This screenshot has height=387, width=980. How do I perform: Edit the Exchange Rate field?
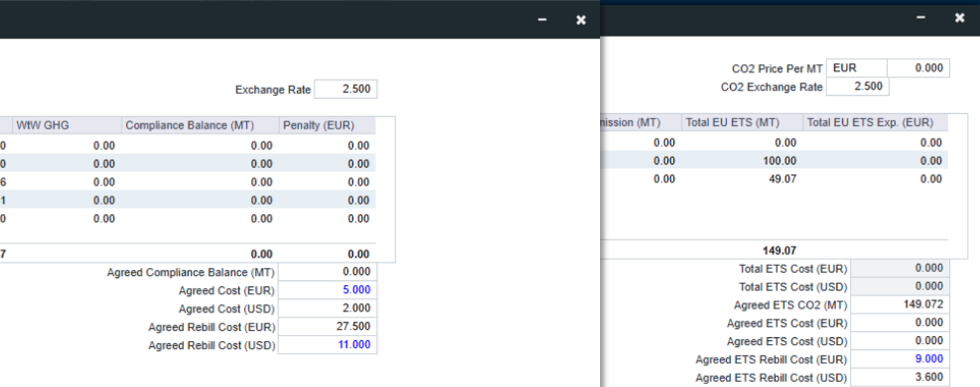346,89
